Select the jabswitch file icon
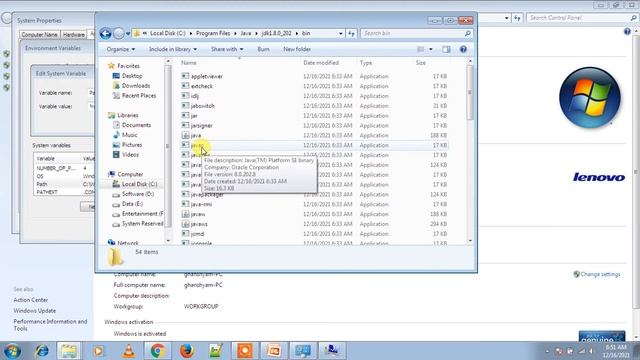Screen dimensions: 640x360 [x=185, y=105]
